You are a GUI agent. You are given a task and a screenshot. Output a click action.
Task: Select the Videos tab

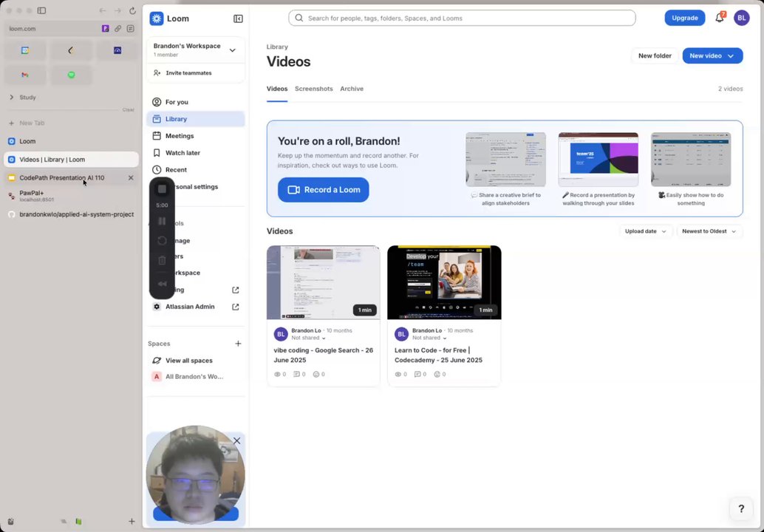277,89
